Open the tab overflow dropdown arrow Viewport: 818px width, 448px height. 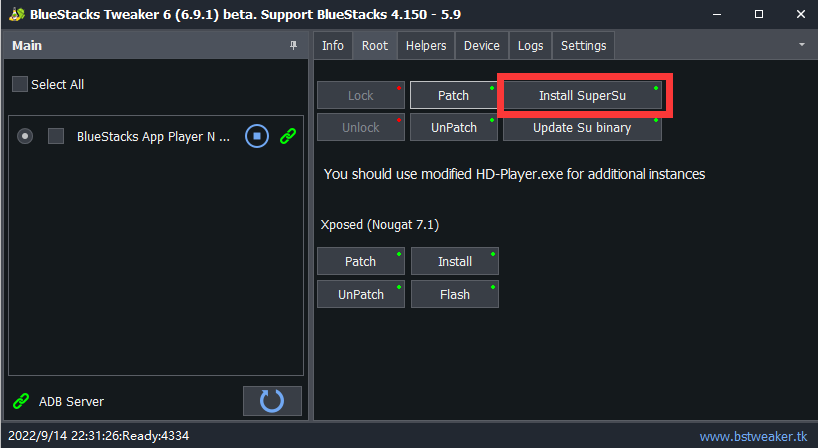[x=802, y=46]
